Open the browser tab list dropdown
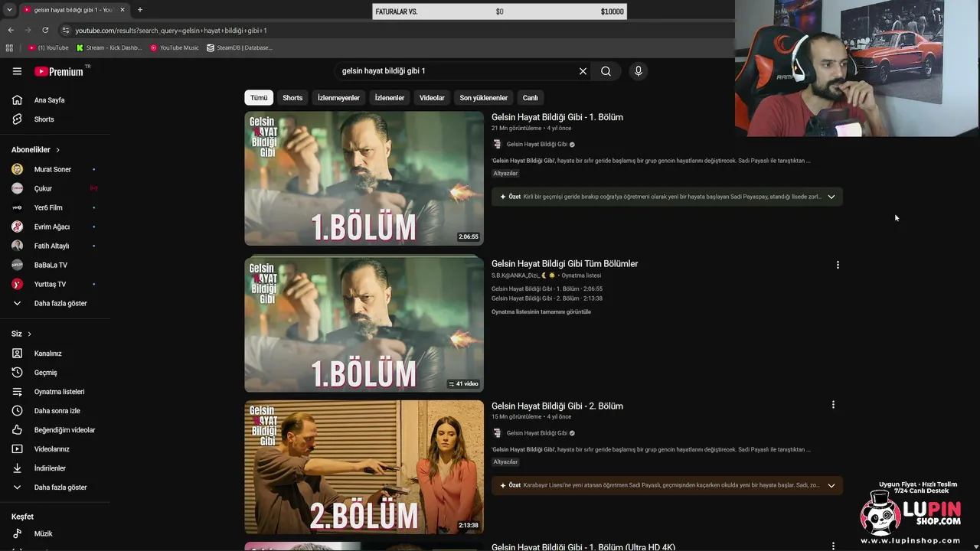The height and width of the screenshot is (551, 980). 9,10
